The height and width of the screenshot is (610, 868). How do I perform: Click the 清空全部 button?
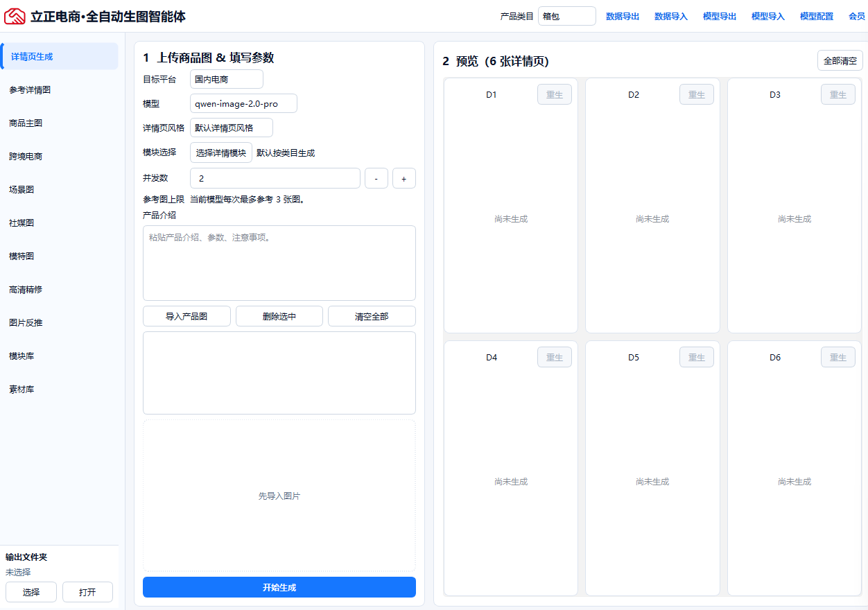tap(372, 316)
